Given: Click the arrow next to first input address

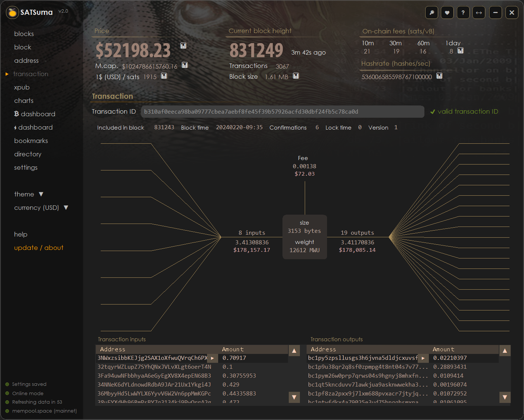Looking at the screenshot, I should pos(212,358).
